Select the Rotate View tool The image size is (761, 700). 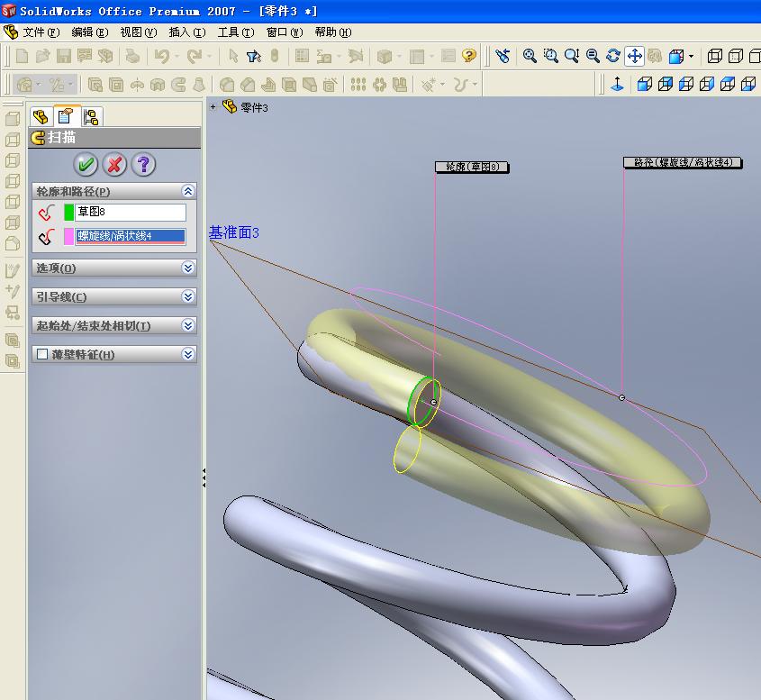click(x=613, y=56)
